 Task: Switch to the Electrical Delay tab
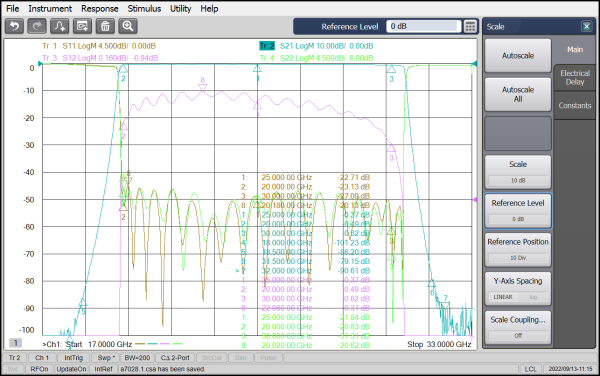tap(575, 78)
